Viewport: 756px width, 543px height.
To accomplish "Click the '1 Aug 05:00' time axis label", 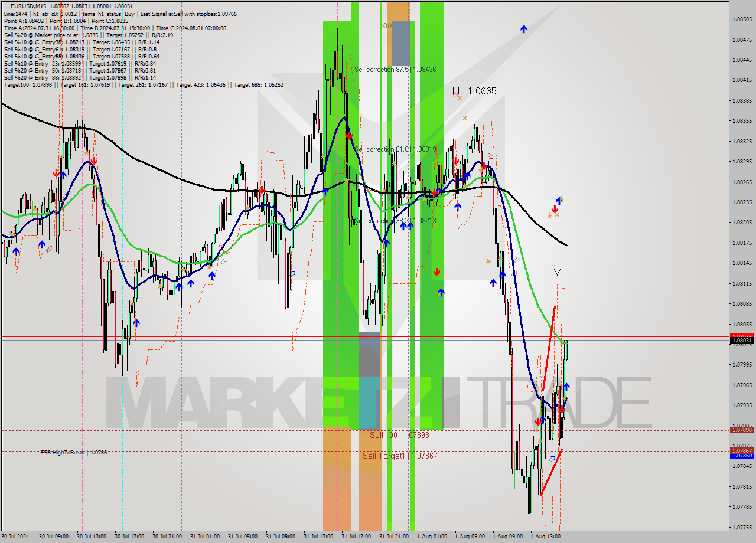I will (x=470, y=537).
